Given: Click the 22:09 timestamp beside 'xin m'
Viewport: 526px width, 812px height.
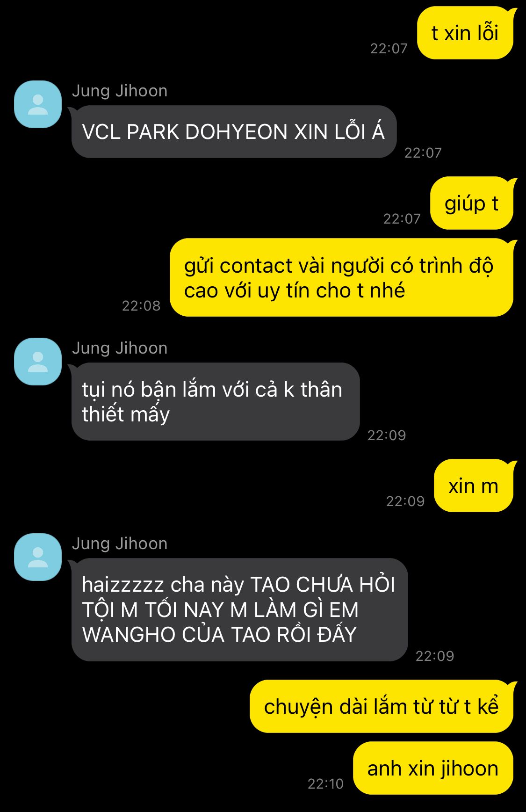Looking at the screenshot, I should tap(405, 501).
